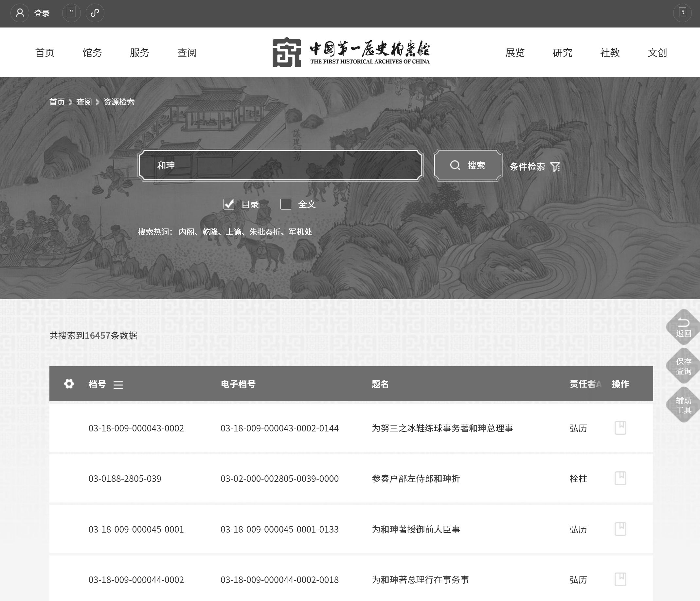Click the 登录 login link

(42, 13)
